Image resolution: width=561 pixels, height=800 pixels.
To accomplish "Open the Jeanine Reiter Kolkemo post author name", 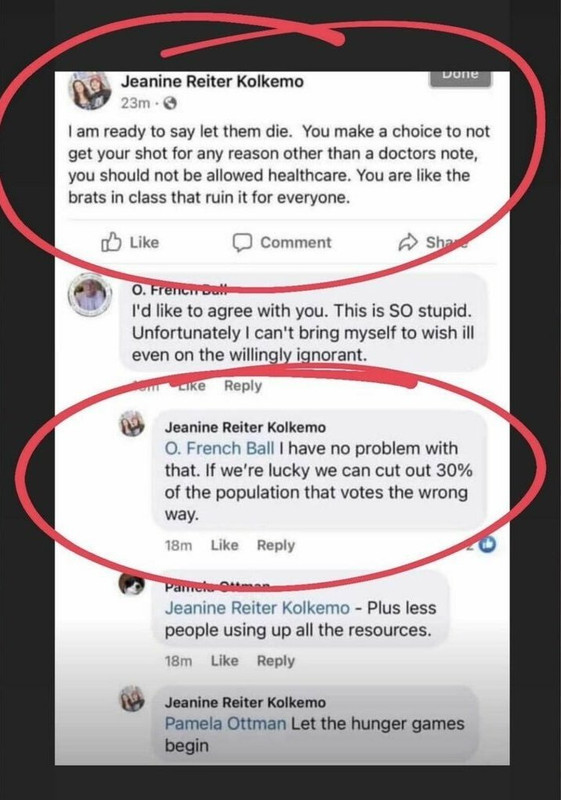I will pyautogui.click(x=212, y=82).
